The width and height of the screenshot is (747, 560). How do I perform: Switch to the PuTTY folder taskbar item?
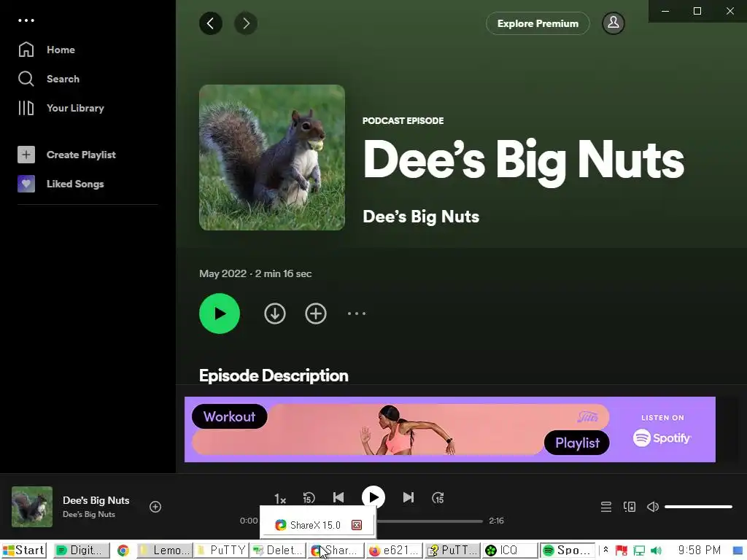click(x=220, y=551)
